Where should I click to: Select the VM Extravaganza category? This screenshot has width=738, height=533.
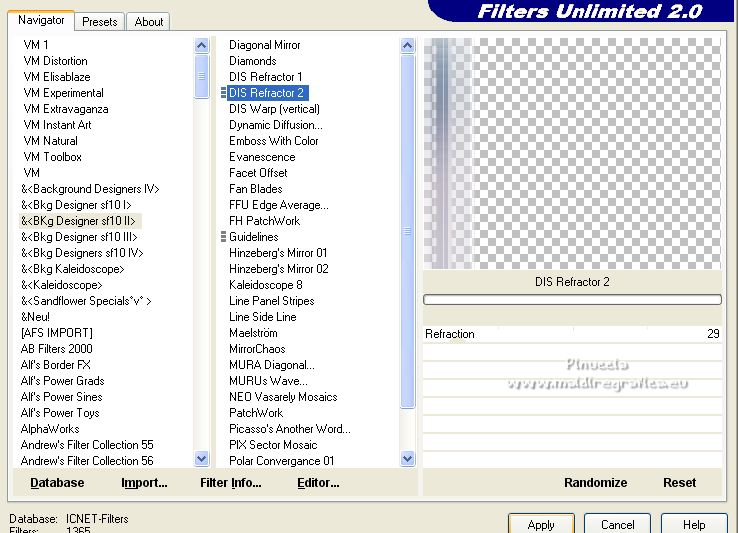pos(66,109)
